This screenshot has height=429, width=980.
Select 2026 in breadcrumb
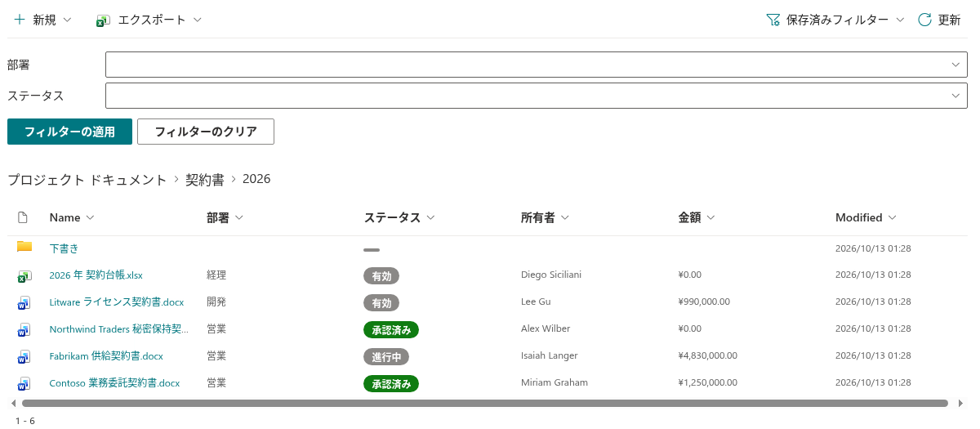pyautogui.click(x=256, y=179)
